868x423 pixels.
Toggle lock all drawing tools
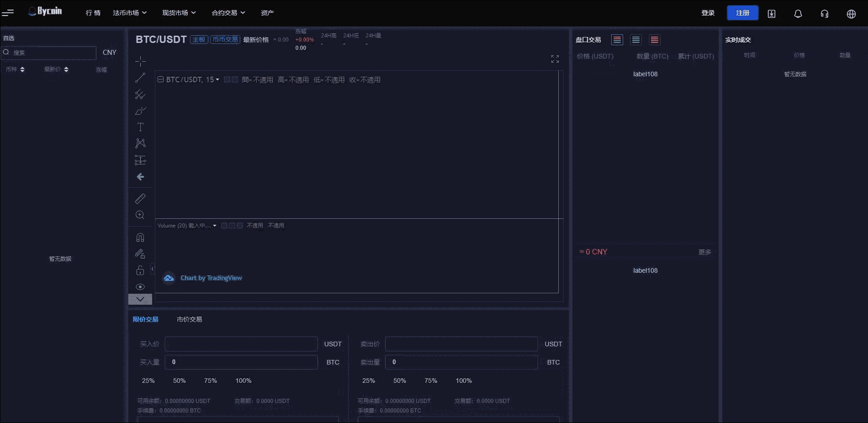coord(140,270)
